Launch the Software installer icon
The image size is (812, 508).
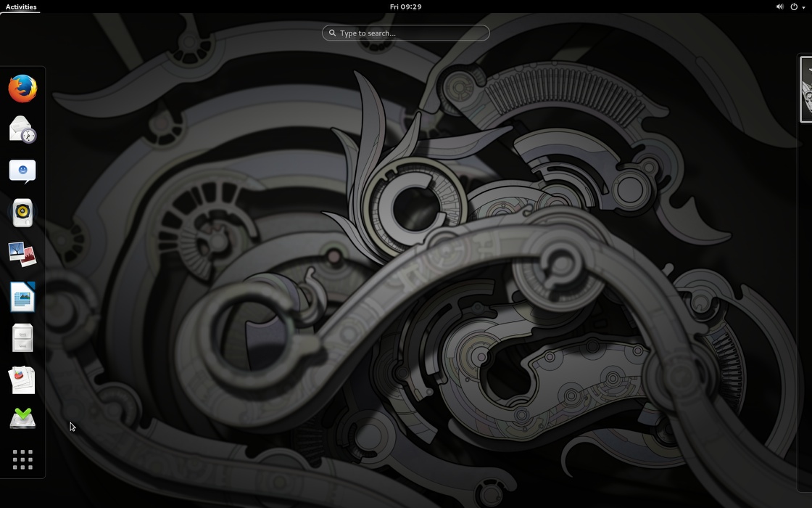click(22, 418)
